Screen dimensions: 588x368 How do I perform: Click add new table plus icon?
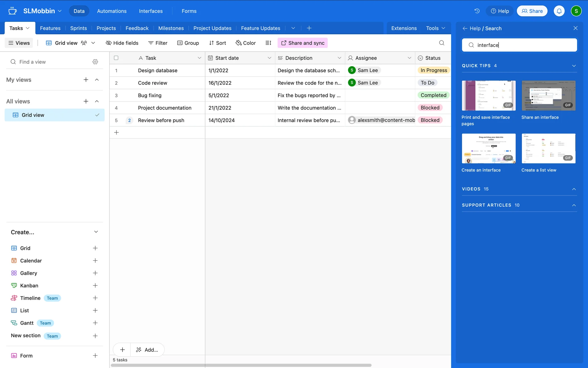coord(309,28)
